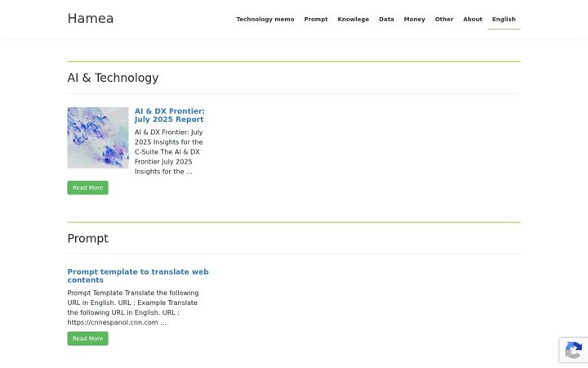The height and width of the screenshot is (368, 588).
Task: Select Prompt in the navigation bar
Action: pos(316,19)
